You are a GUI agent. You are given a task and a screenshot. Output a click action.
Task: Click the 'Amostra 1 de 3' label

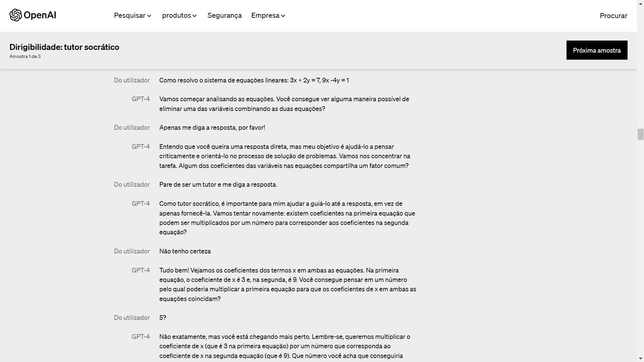pyautogui.click(x=25, y=56)
